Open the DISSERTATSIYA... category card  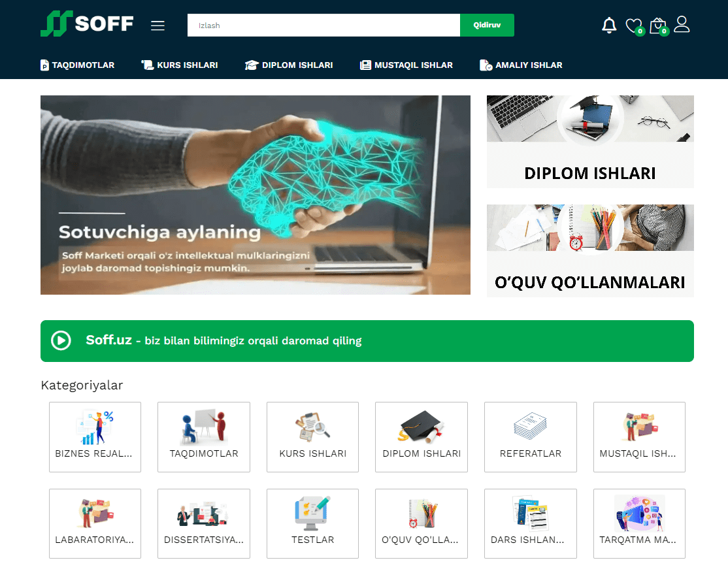pyautogui.click(x=204, y=523)
